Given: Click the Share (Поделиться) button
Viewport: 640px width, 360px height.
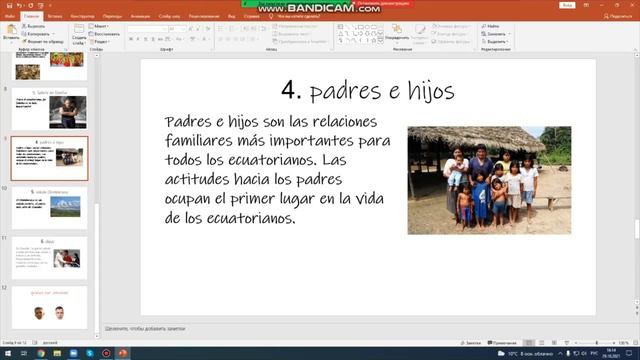Looking at the screenshot, I should pyautogui.click(x=618, y=16).
